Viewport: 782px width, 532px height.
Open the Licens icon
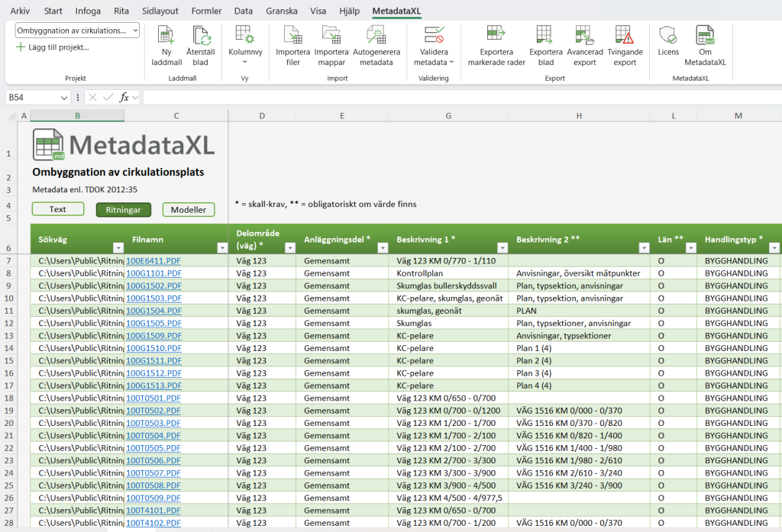(667, 35)
